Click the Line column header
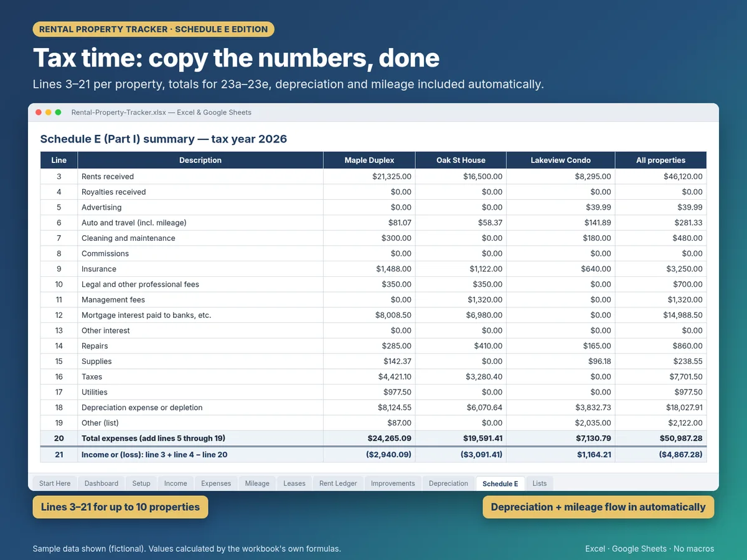 (x=59, y=160)
